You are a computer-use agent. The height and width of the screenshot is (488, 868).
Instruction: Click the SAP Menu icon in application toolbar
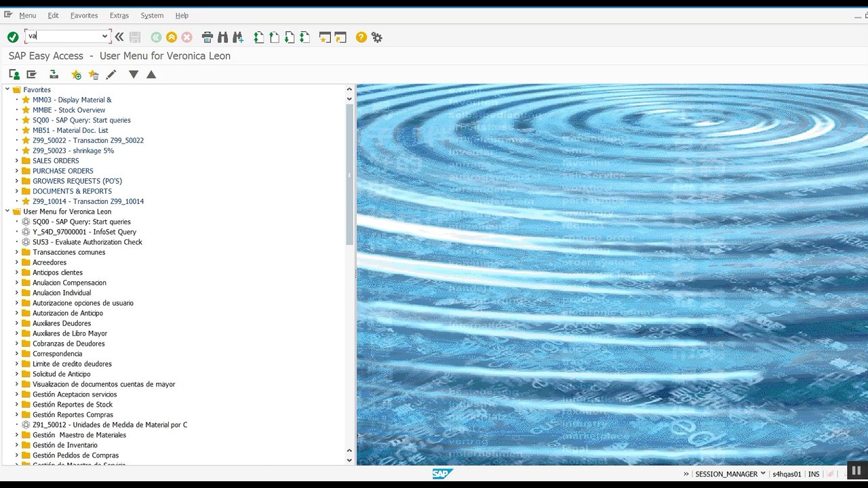(x=31, y=75)
